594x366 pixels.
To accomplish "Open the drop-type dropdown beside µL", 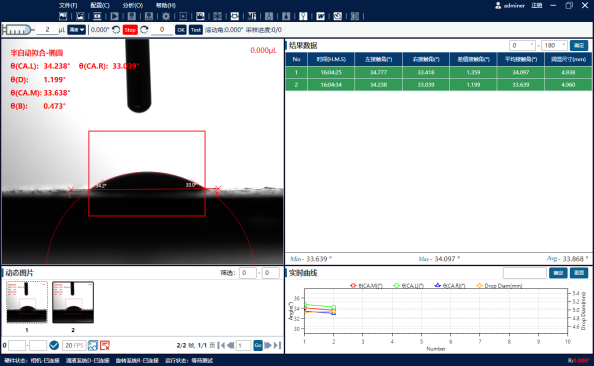I will point(77,30).
